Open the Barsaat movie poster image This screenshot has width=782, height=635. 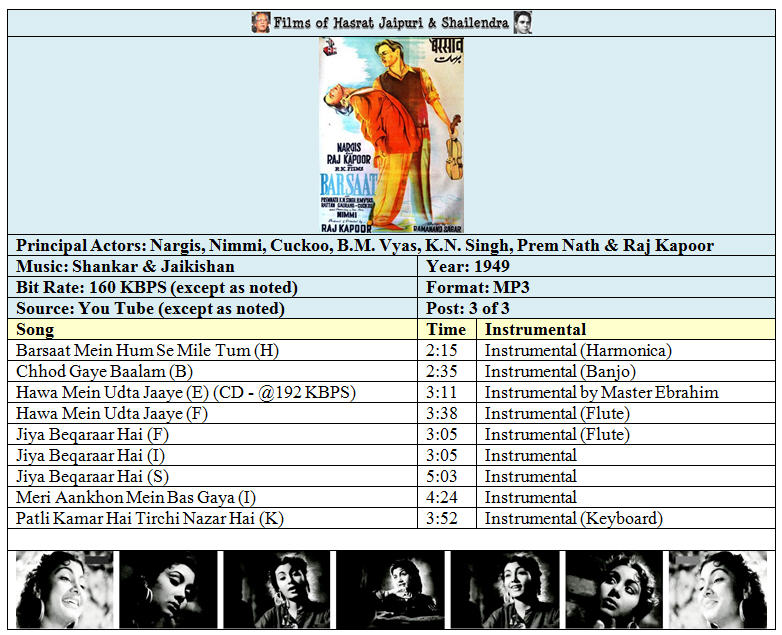(x=391, y=135)
